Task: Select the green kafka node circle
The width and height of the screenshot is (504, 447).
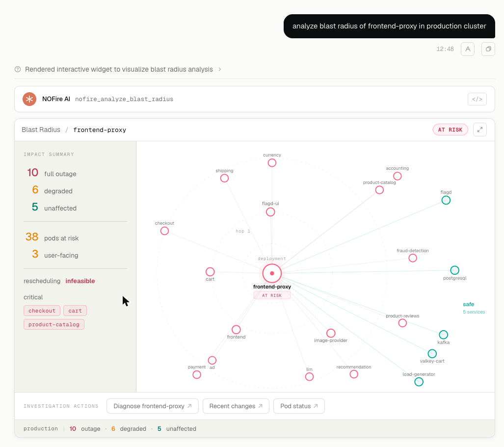Action: (x=443, y=335)
